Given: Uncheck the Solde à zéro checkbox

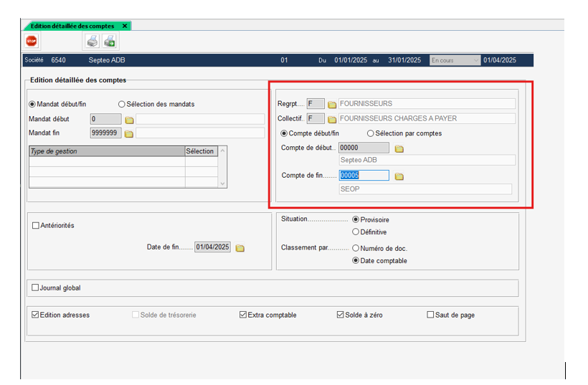Looking at the screenshot, I should pos(341,315).
